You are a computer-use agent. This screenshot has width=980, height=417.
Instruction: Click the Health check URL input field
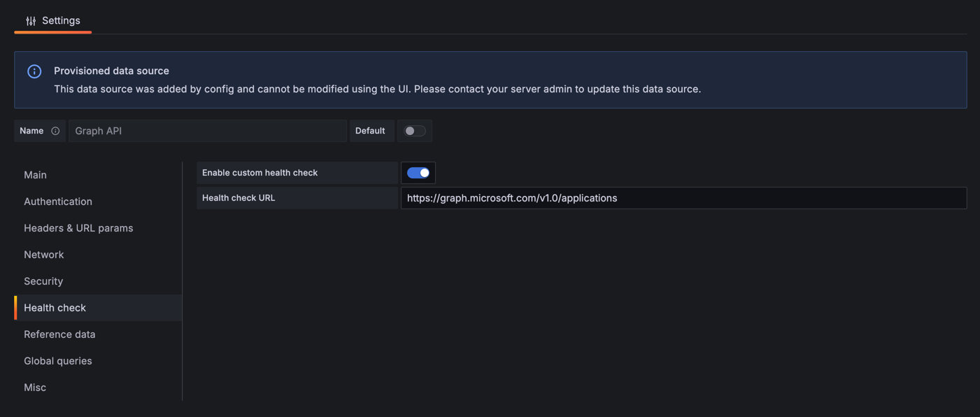click(683, 198)
